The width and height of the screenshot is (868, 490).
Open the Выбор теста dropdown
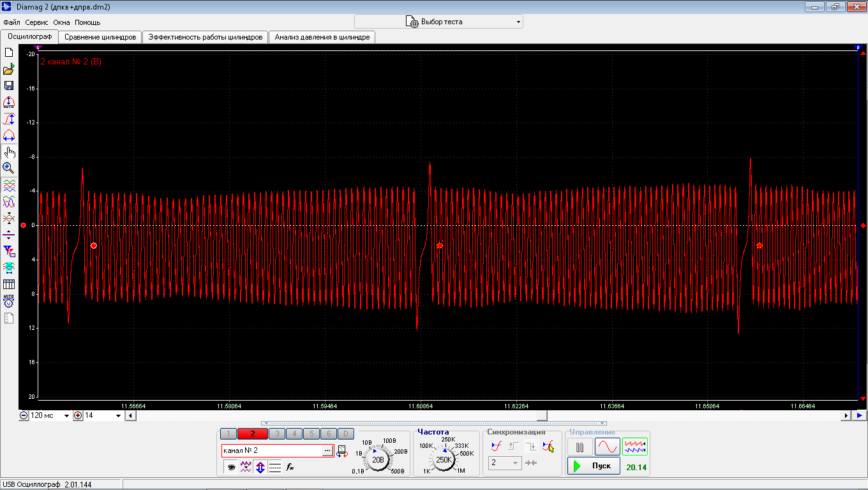(438, 22)
